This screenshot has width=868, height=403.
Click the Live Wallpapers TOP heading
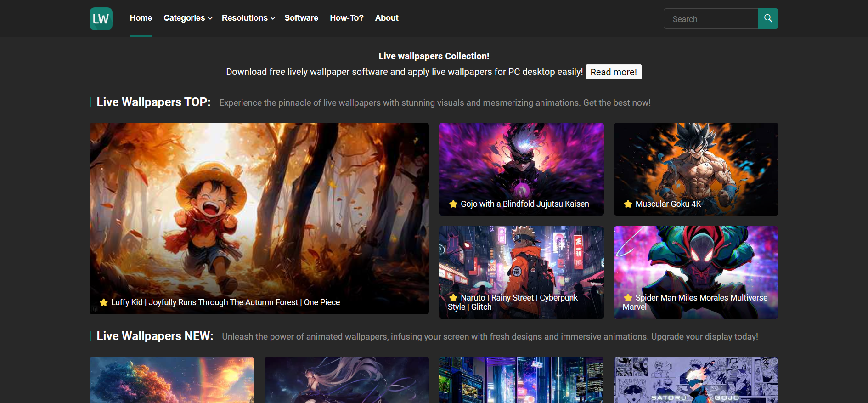point(153,102)
